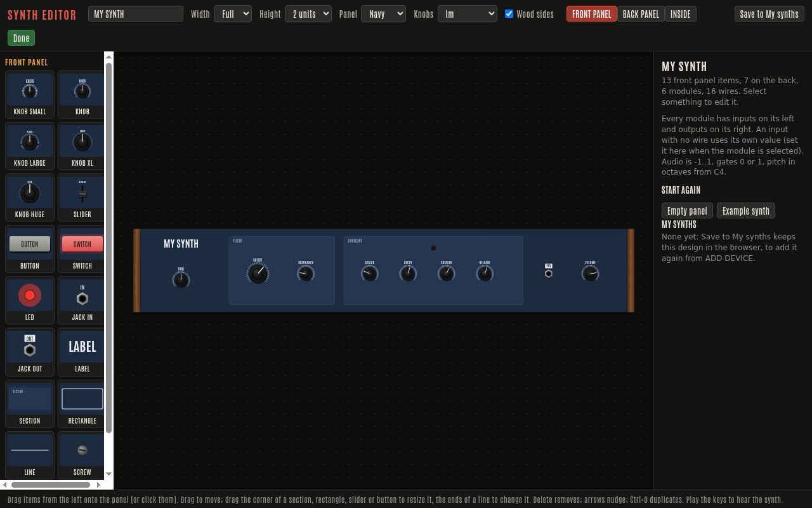Open the Width dropdown
The width and height of the screenshot is (812, 508).
[233, 13]
